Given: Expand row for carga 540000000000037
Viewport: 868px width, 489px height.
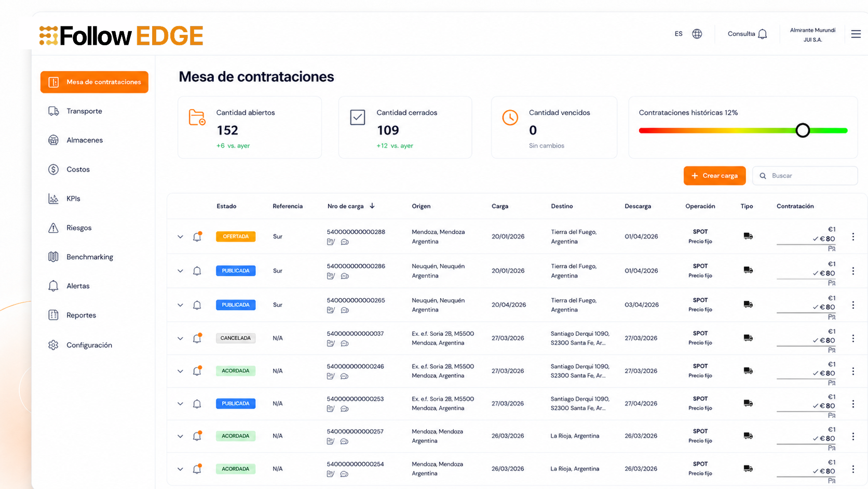Looking at the screenshot, I should pyautogui.click(x=180, y=339).
